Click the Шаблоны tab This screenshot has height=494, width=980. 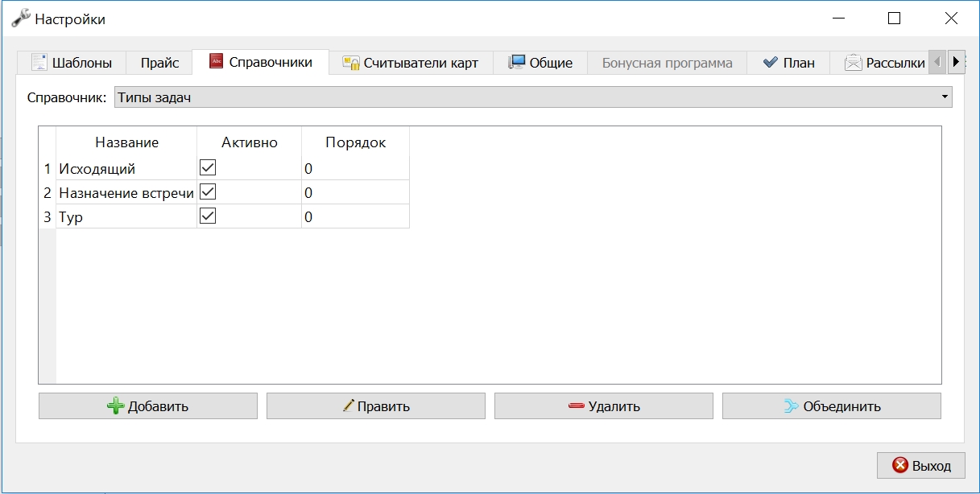[x=72, y=63]
